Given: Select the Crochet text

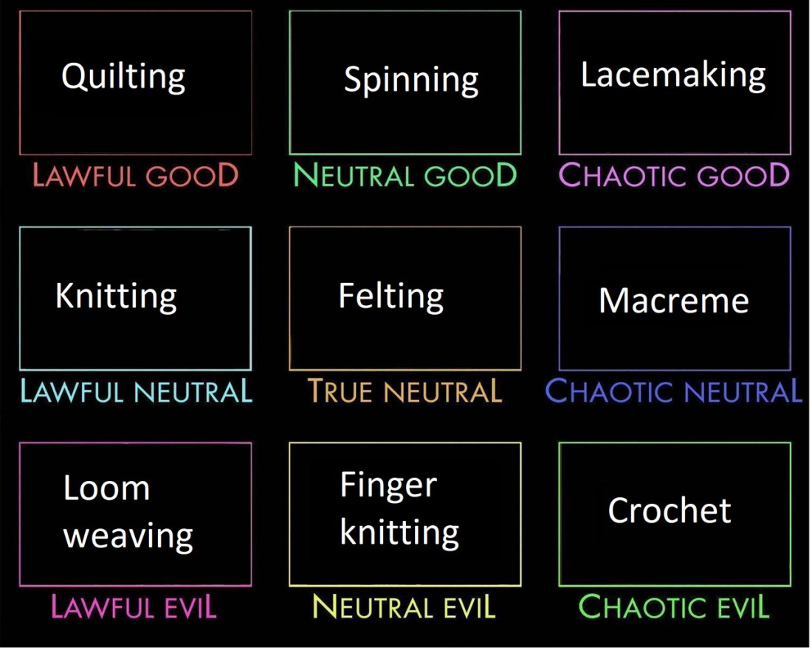Looking at the screenshot, I should click(x=670, y=510).
